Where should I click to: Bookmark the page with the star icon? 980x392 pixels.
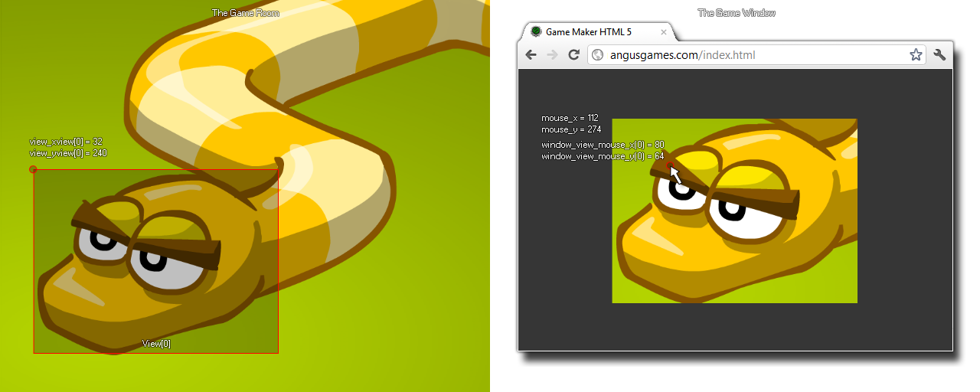[x=915, y=54]
